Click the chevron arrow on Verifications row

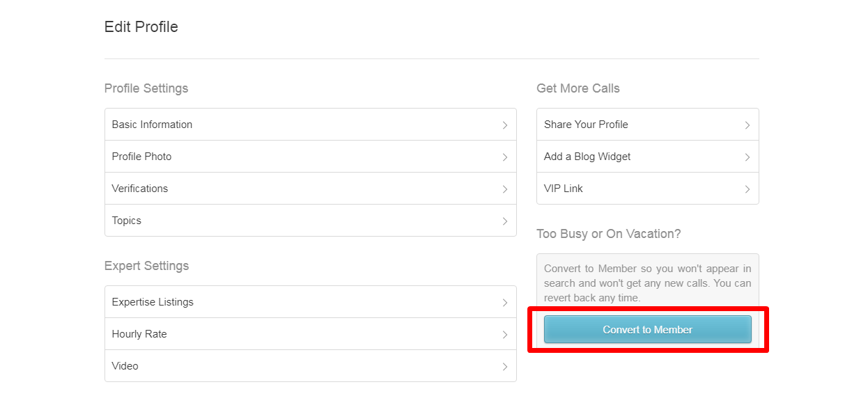click(x=505, y=189)
